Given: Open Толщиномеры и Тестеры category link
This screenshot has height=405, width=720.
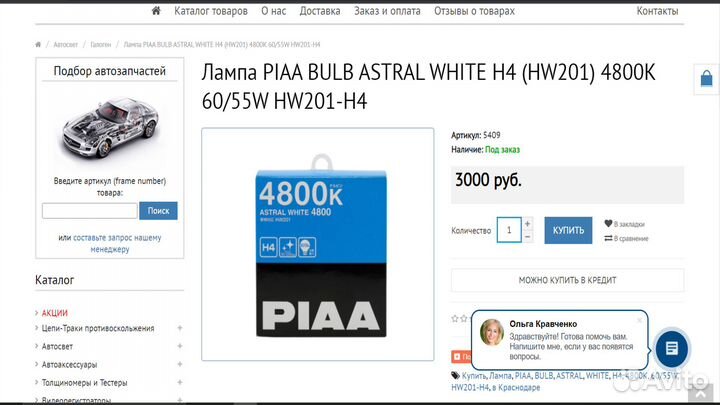Looking at the screenshot, I should coord(84,382).
